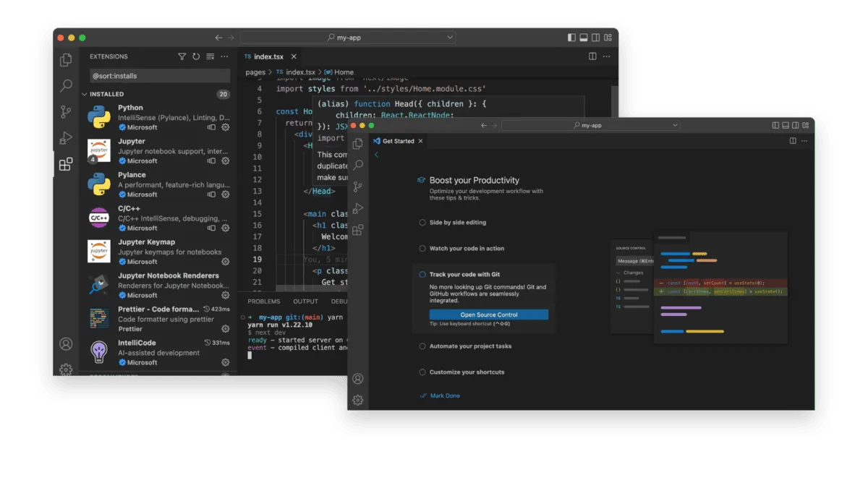
Task: Select the Explorer icon in the Activity Bar
Action: 66,61
